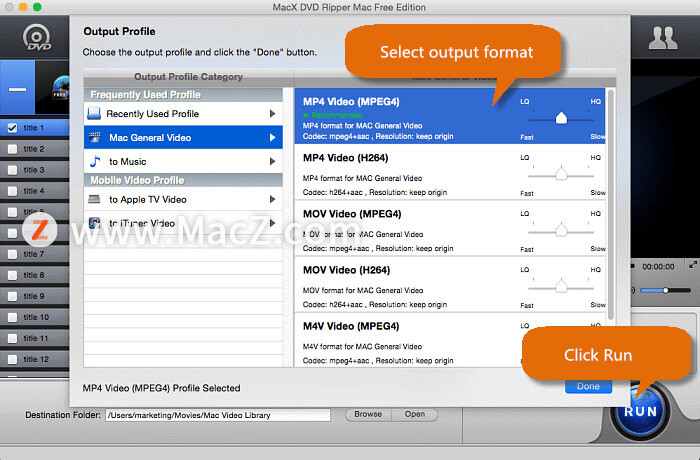Screen dimensions: 700x460
Task: Open the users icon at top right
Action: [662, 38]
